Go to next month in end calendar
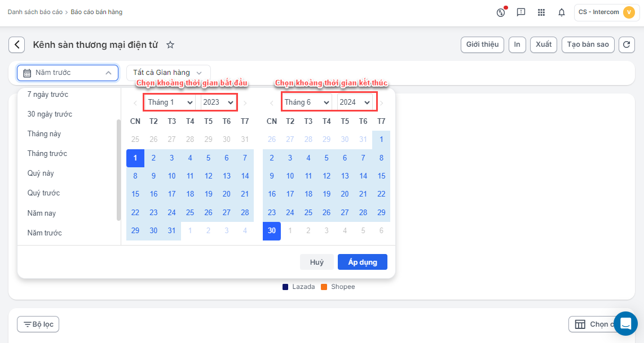Screen dimensions: 644x343 pyautogui.click(x=382, y=103)
